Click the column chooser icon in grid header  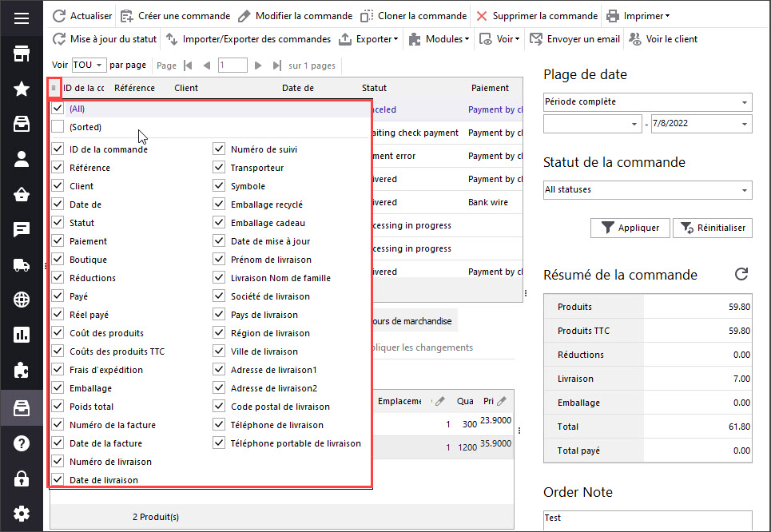click(54, 88)
